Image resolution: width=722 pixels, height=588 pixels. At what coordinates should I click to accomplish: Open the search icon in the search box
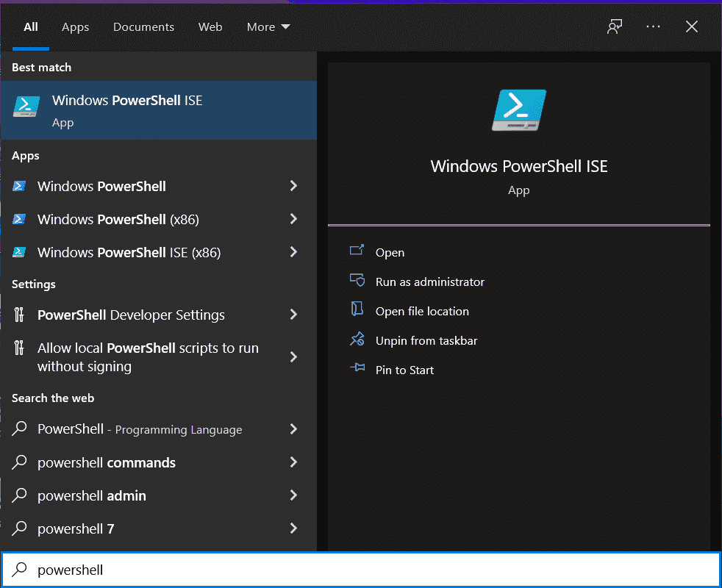18,570
